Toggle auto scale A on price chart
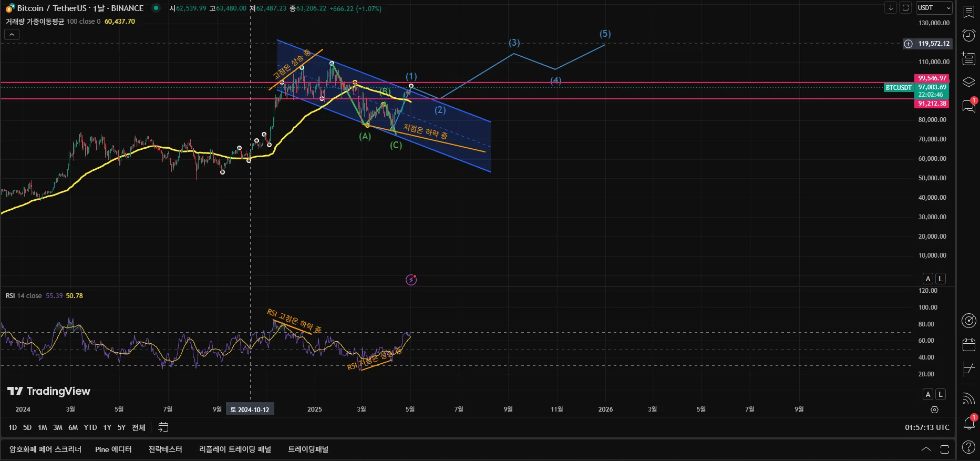980x461 pixels. 928,279
